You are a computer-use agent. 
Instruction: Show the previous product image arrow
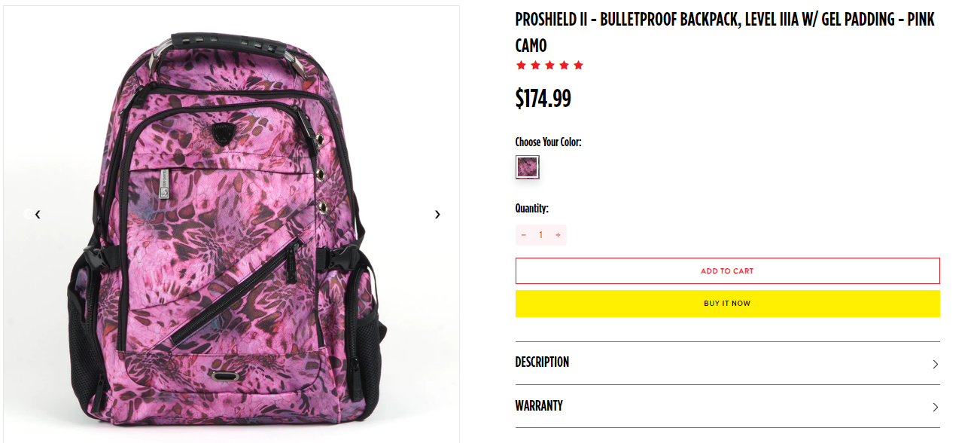click(x=38, y=214)
